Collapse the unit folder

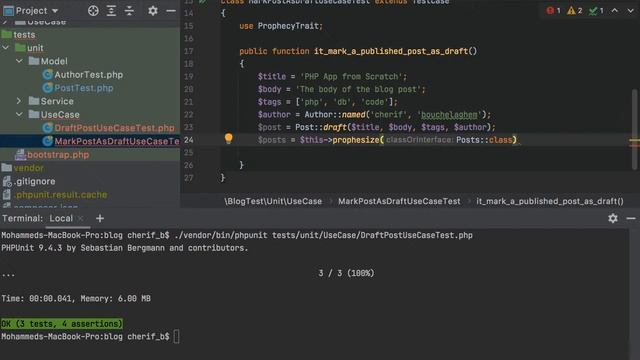pos(6,48)
